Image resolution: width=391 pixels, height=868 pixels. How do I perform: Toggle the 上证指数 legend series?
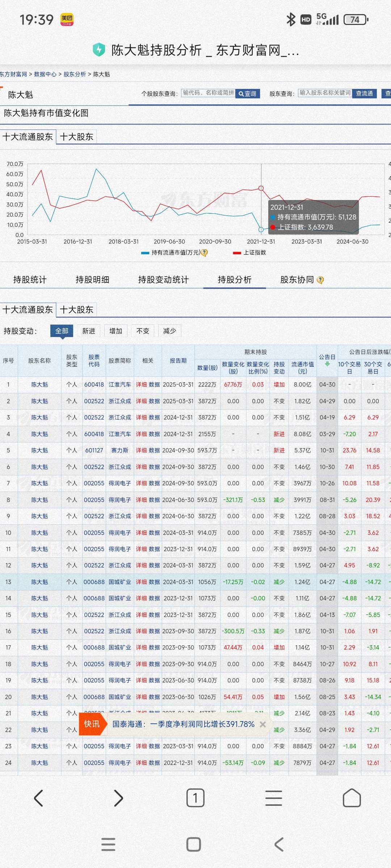(x=250, y=253)
